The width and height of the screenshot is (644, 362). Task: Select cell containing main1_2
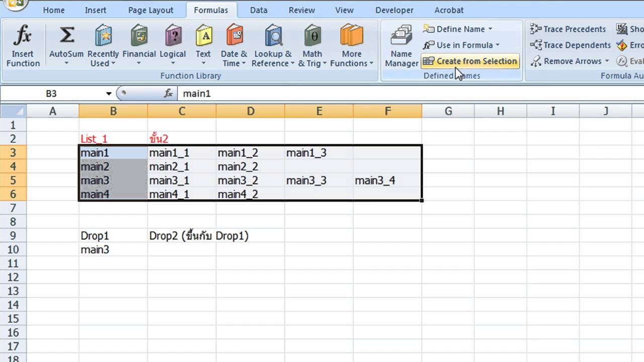tap(250, 153)
